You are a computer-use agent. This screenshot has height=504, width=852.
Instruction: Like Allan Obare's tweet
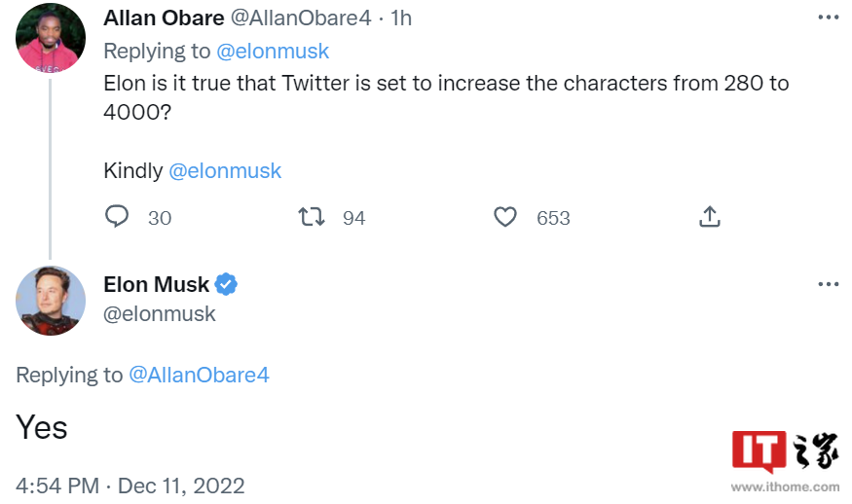pos(505,217)
